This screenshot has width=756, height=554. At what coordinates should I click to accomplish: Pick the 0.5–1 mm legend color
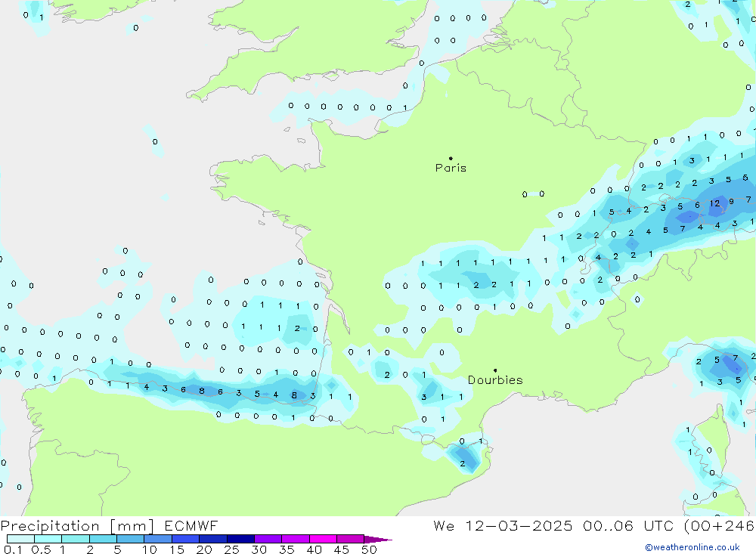pyautogui.click(x=48, y=539)
